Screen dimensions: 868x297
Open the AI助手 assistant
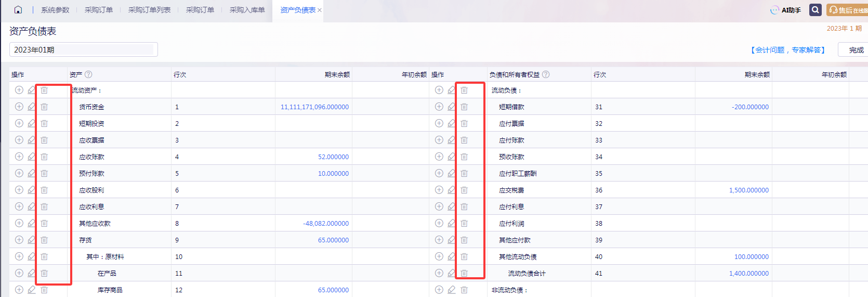tap(785, 10)
